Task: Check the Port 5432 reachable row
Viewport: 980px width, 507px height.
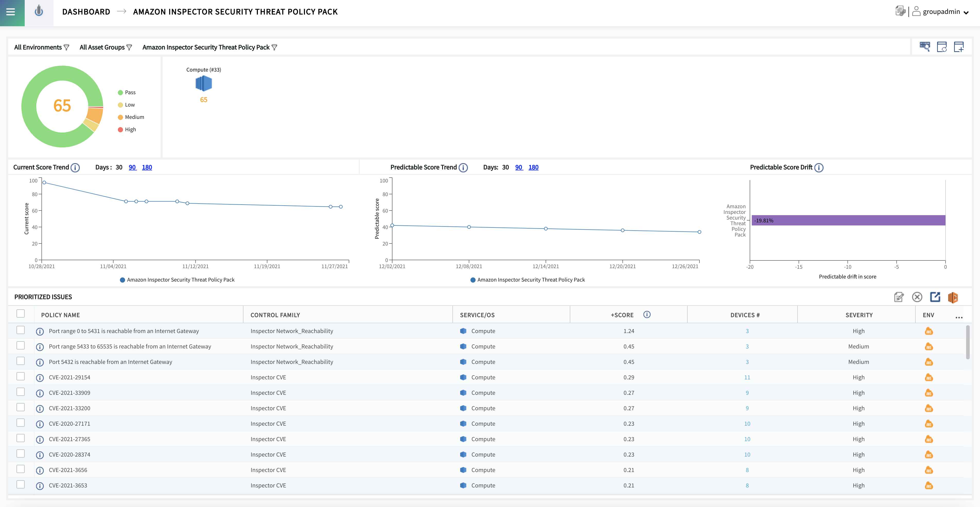Action: coord(21,361)
